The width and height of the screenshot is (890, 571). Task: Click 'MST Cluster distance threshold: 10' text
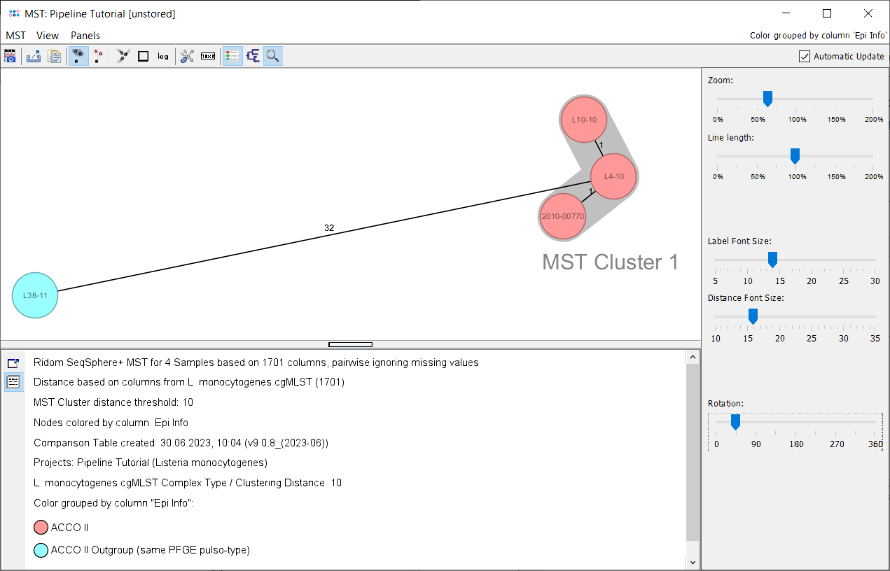click(114, 402)
